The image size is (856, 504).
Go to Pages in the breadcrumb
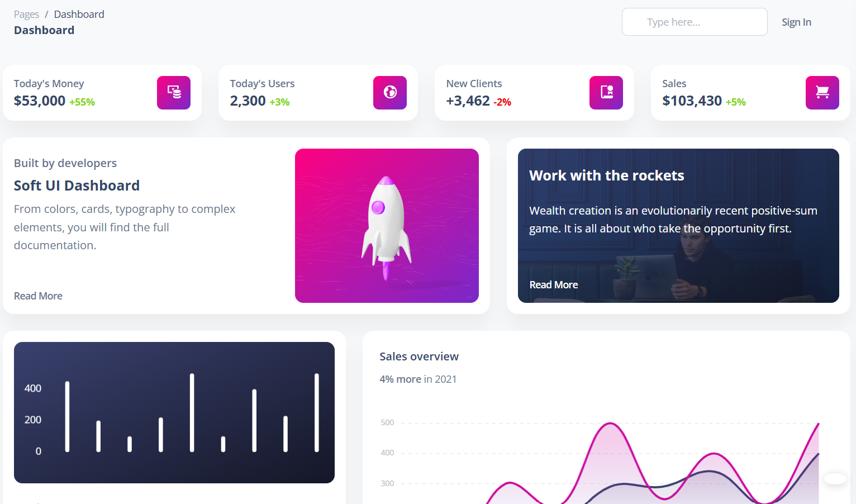(x=26, y=15)
